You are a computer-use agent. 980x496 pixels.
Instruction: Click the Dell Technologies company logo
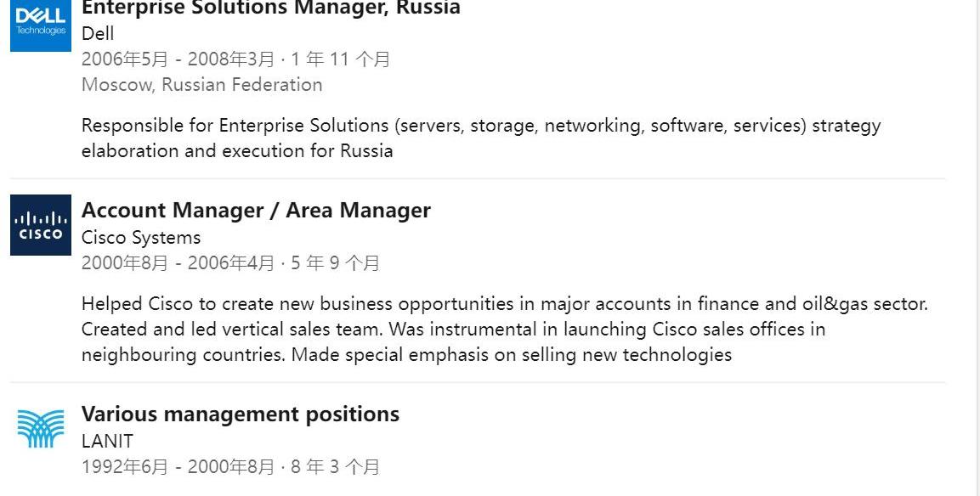click(40, 25)
